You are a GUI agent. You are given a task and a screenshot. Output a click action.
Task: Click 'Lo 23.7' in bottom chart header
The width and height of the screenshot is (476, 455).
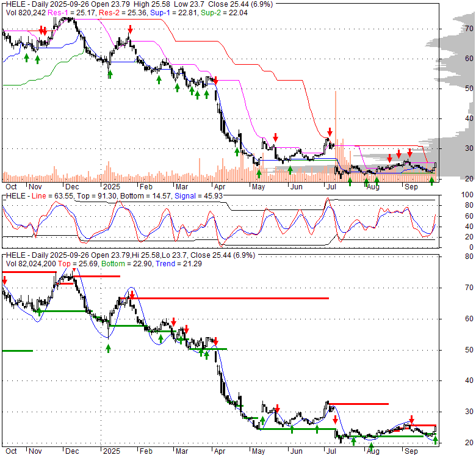coord(174,255)
